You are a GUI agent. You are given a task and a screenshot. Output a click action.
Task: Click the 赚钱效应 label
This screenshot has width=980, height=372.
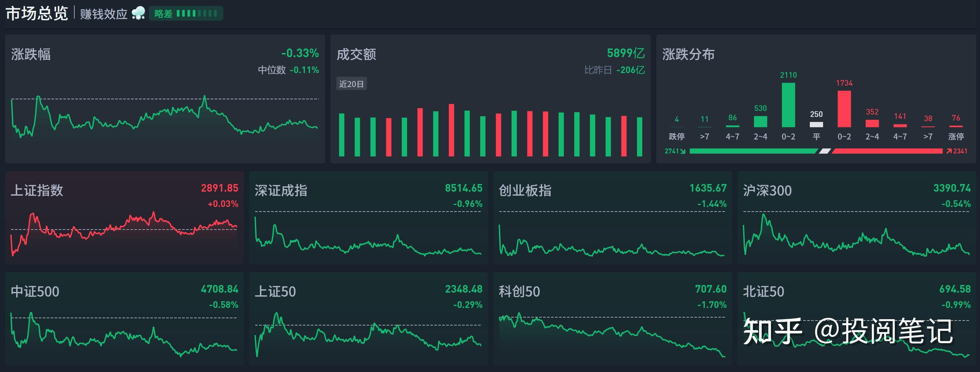coord(104,14)
